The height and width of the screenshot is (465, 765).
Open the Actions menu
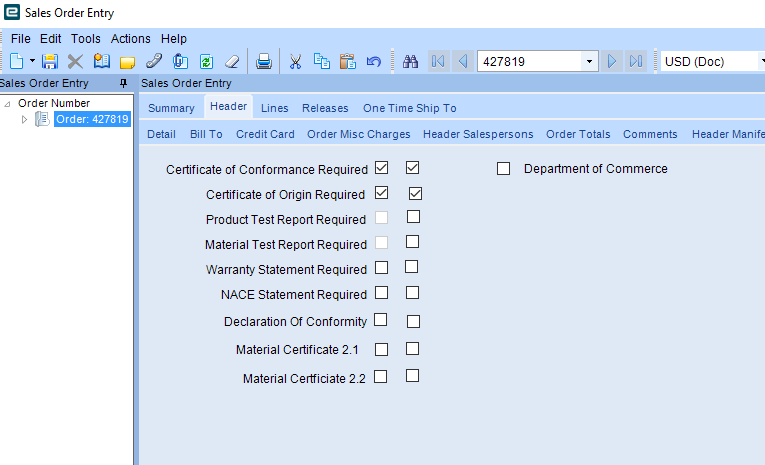point(130,39)
